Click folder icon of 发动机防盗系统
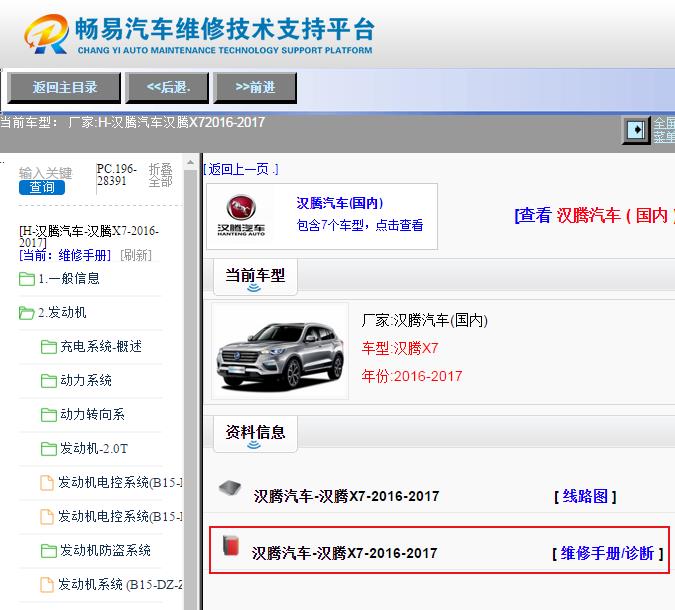Screen dimensions: 675x610 click(49, 551)
